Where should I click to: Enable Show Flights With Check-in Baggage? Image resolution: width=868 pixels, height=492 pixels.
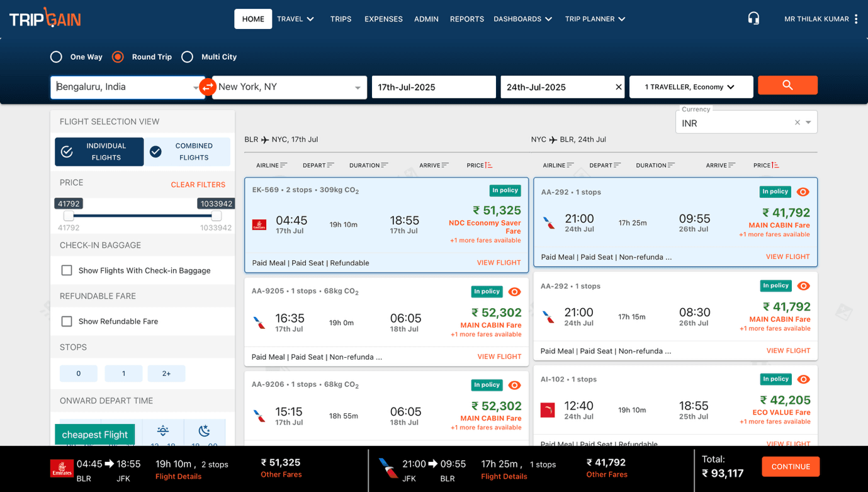67,270
